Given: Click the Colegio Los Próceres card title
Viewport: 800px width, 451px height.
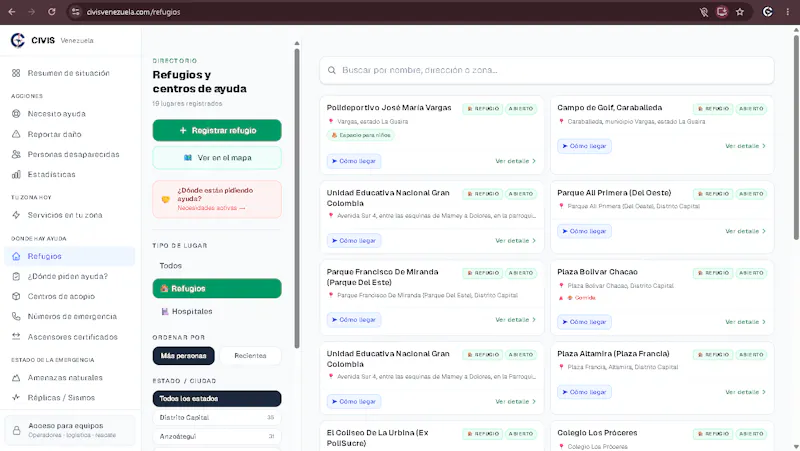Looking at the screenshot, I should click(597, 433).
